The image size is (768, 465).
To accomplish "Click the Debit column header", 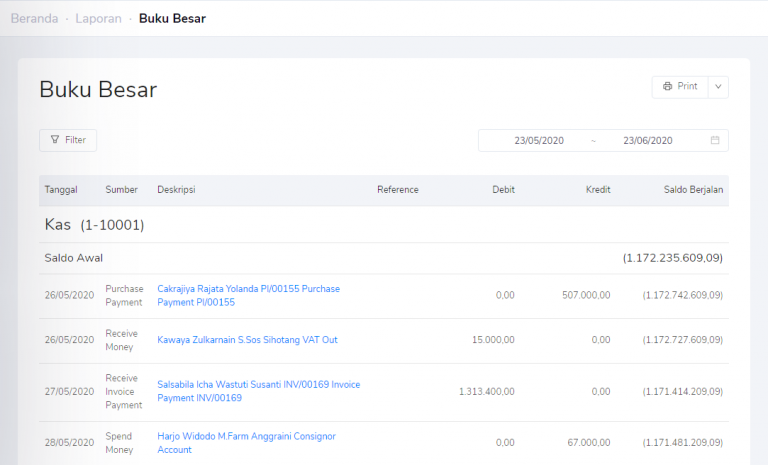I will point(503,190).
